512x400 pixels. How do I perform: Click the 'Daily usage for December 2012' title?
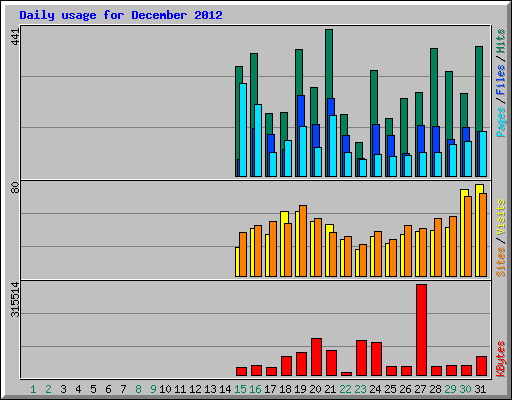click(x=121, y=15)
